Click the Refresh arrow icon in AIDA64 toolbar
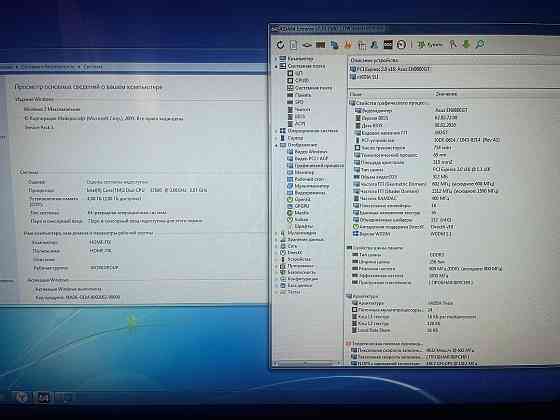Screen dimensions: 560x420 280,45
